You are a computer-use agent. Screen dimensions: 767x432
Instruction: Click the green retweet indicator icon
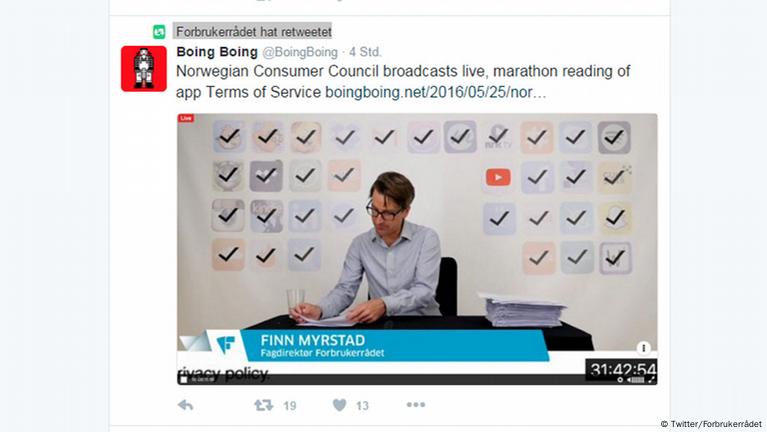[159, 32]
